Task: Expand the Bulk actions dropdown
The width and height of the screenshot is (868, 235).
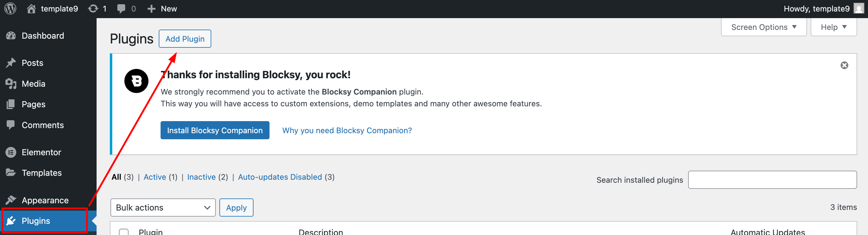Action: click(x=163, y=208)
